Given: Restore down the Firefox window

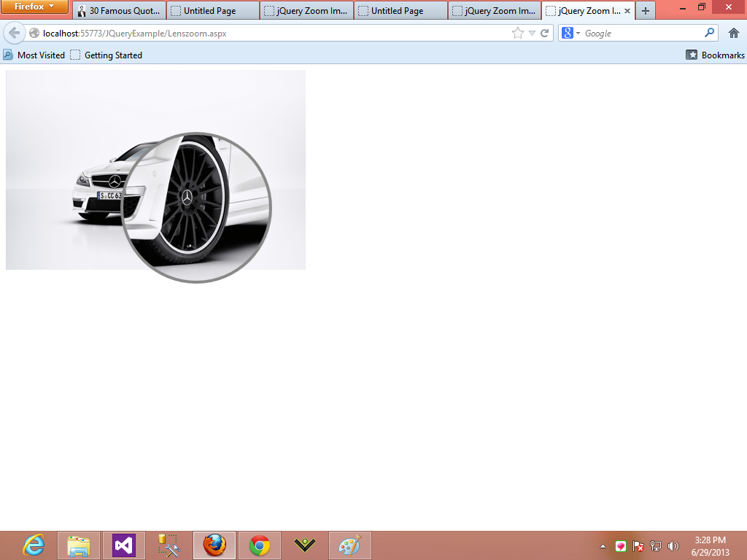Looking at the screenshot, I should click(x=702, y=7).
